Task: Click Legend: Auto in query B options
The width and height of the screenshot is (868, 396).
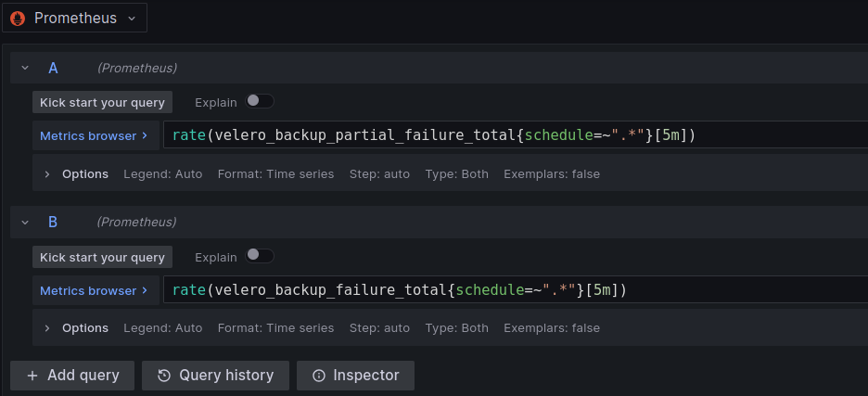Action: (x=163, y=328)
